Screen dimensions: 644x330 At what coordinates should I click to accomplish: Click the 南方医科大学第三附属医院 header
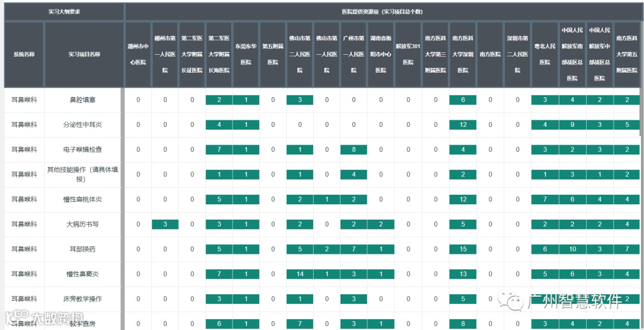pyautogui.click(x=436, y=54)
